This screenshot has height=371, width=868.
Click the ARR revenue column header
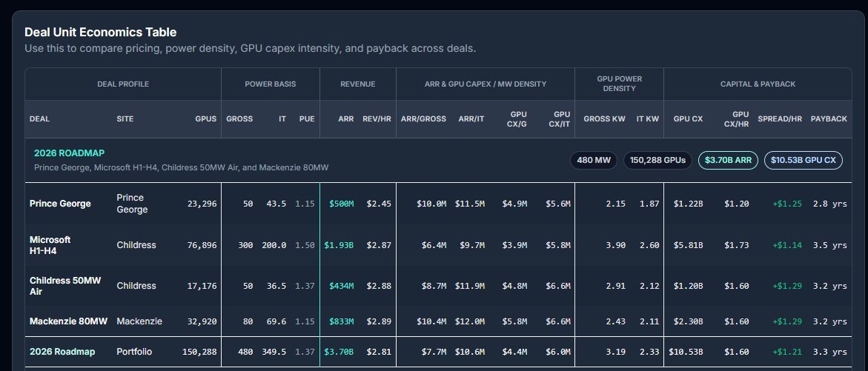pos(346,119)
